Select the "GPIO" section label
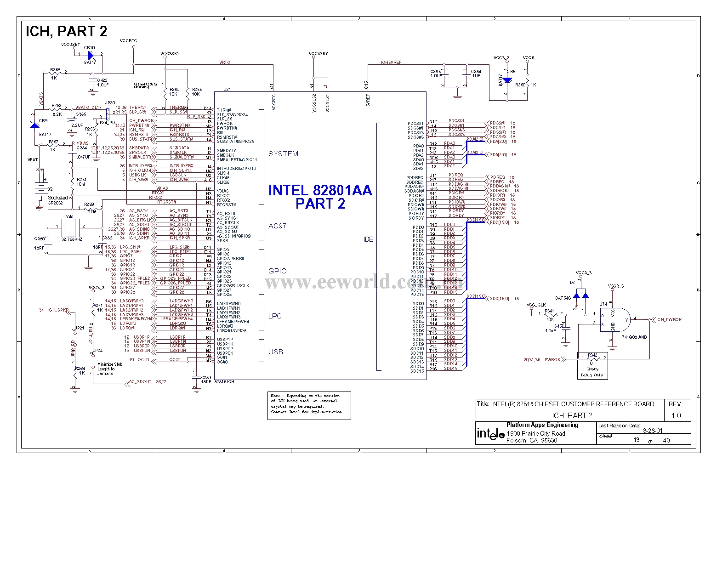Viewport: 728px width, 562px height. [277, 271]
